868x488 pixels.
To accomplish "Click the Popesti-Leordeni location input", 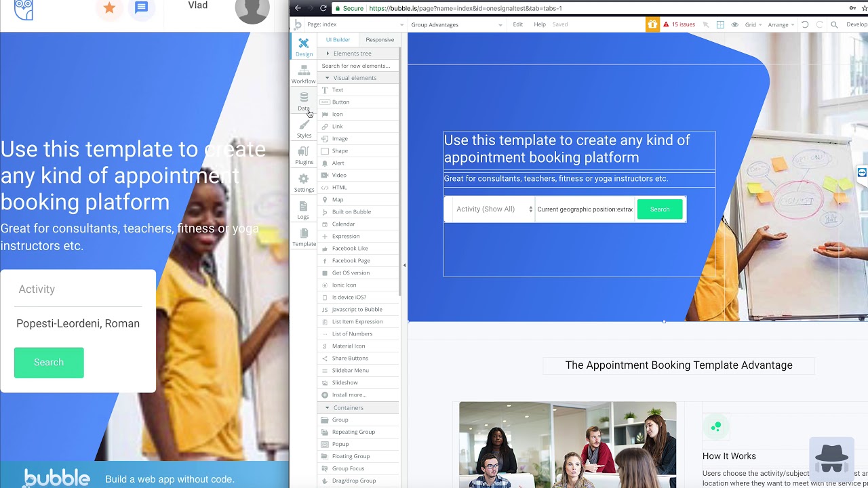I will pyautogui.click(x=78, y=324).
